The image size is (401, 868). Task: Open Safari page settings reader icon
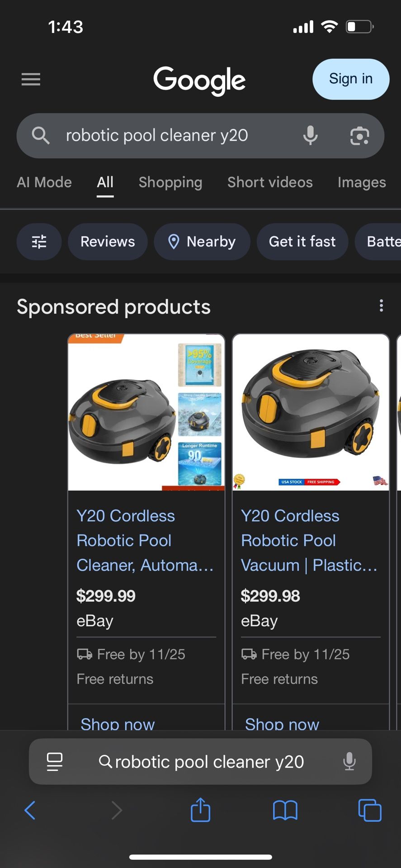click(x=55, y=762)
